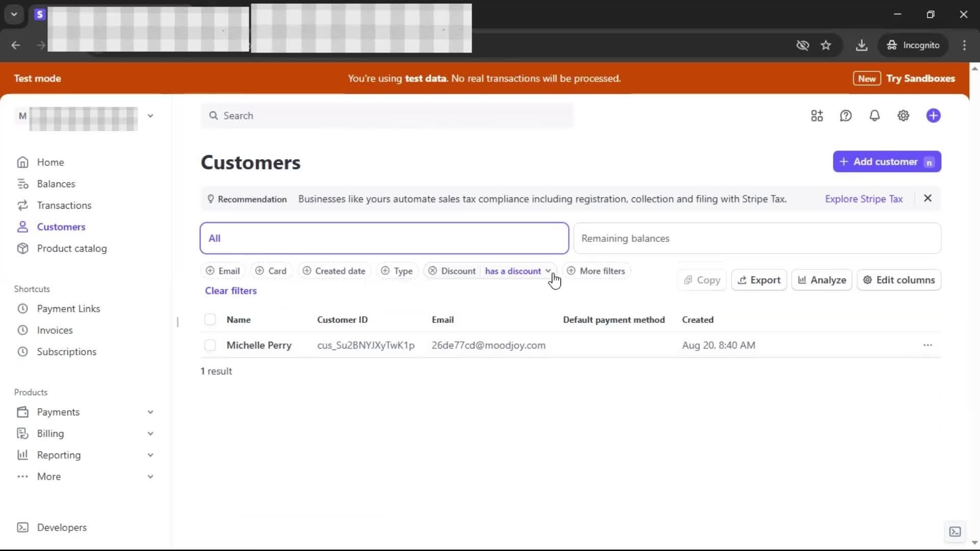Click the Stripe tab favicon
The width and height of the screenshot is (980, 551).
click(x=39, y=14)
